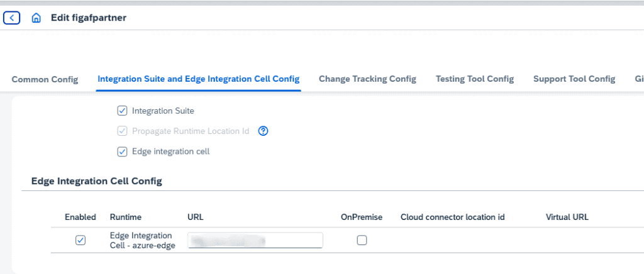Open the Change Tracking Config tab

367,79
